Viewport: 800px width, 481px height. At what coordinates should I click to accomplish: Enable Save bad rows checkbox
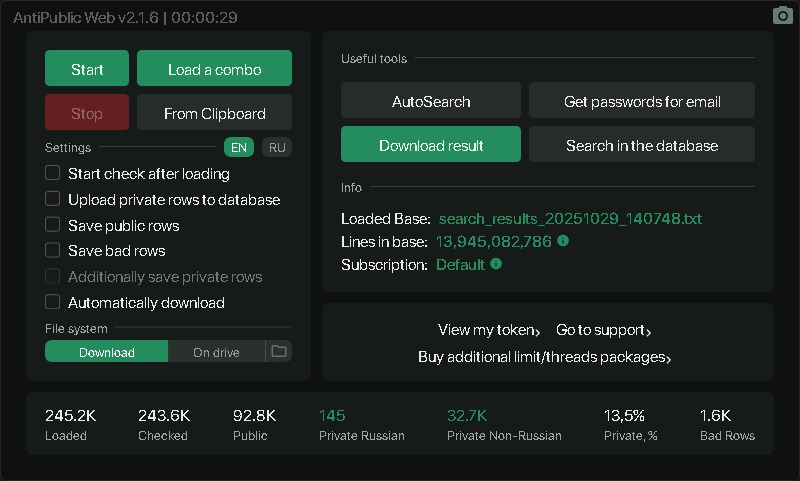[x=53, y=251]
